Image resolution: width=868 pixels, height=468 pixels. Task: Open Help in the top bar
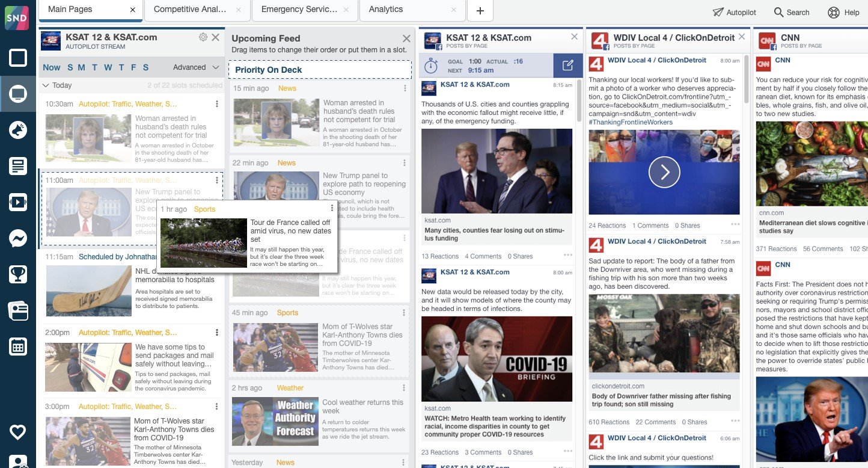click(x=843, y=12)
